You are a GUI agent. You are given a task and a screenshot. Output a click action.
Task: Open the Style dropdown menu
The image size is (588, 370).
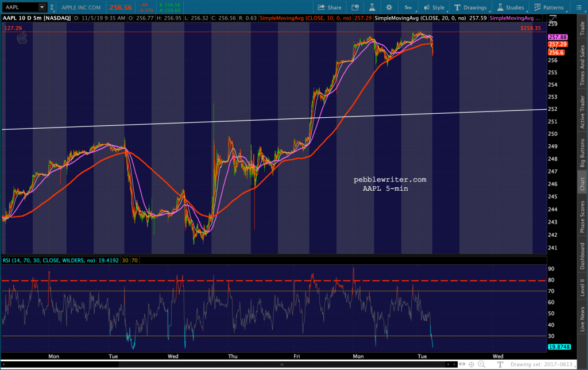[x=434, y=7]
